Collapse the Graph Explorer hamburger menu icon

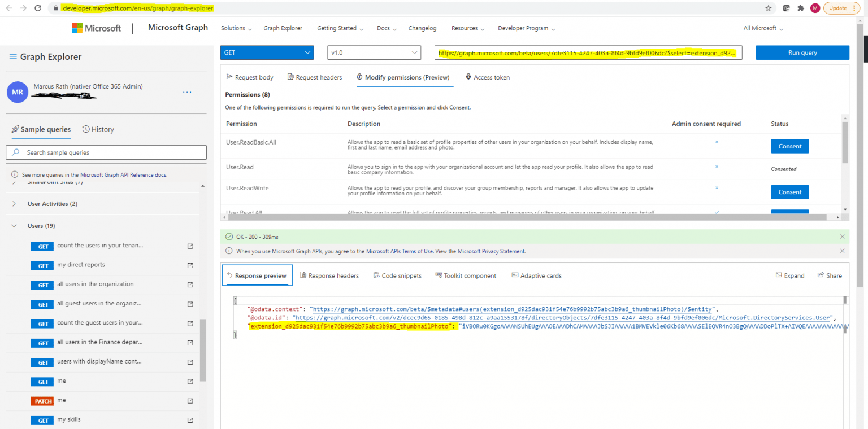click(x=13, y=57)
